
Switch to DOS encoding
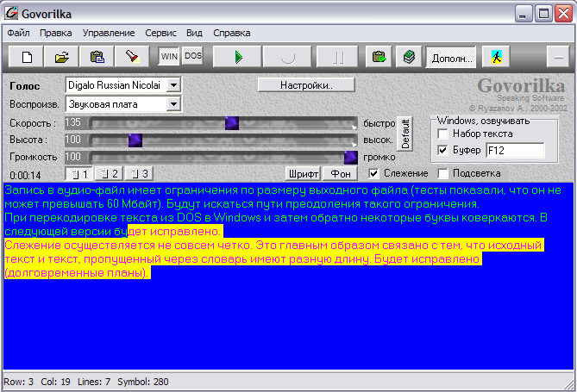(193, 55)
